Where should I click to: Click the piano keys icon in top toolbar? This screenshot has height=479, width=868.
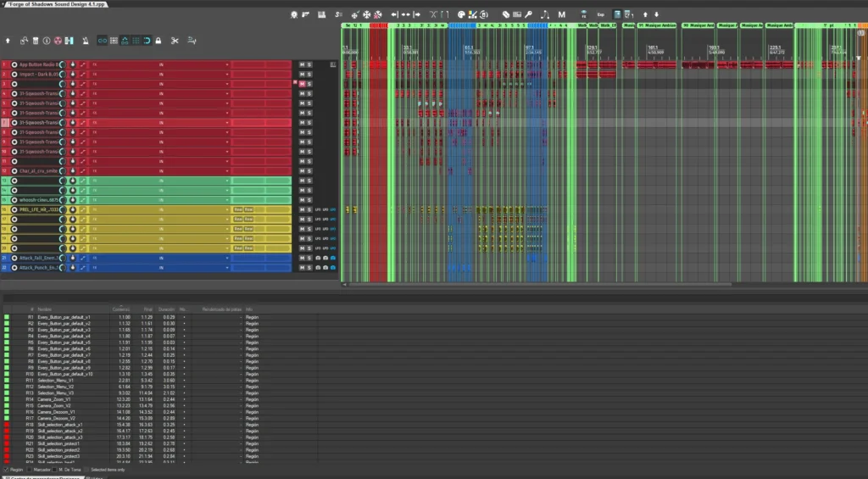point(322,14)
